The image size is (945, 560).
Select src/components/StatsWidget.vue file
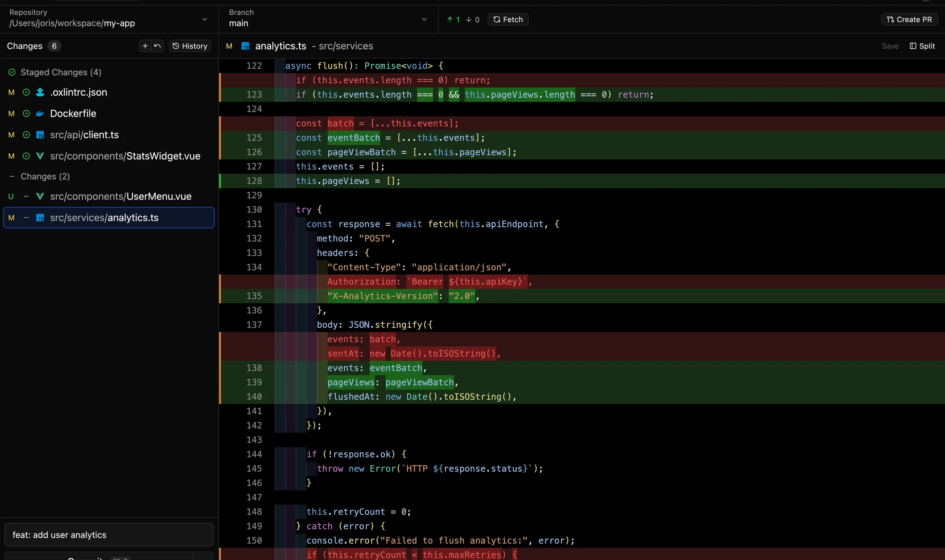click(109, 156)
